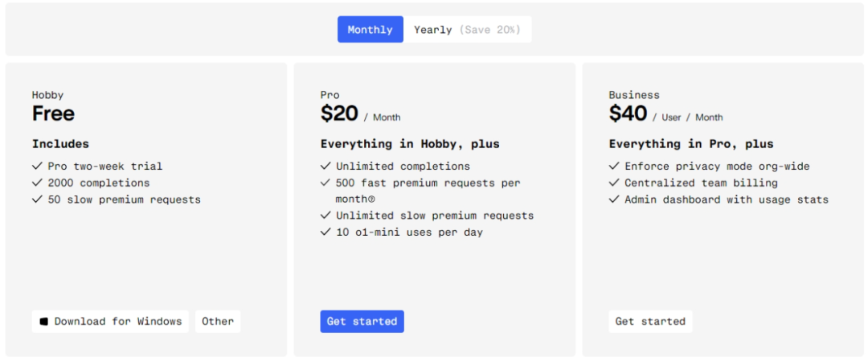Click the checkmark next to Pro two-week trial
Image resolution: width=868 pixels, height=362 pixels.
coord(37,167)
